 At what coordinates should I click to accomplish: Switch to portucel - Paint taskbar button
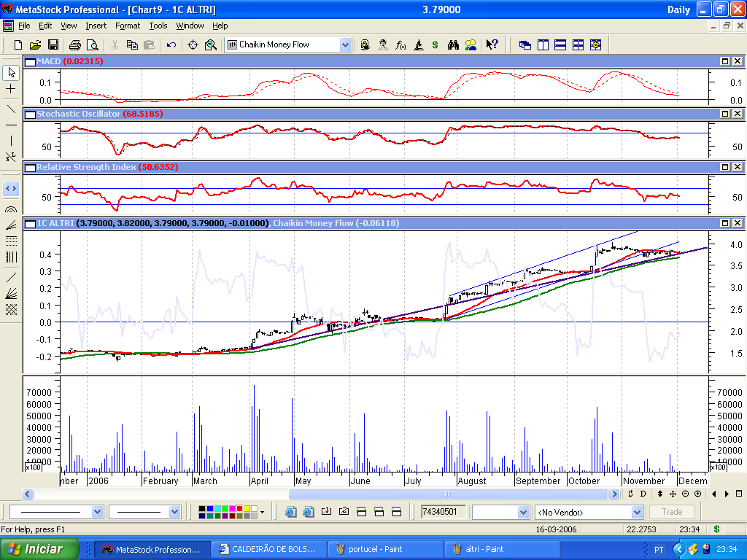pyautogui.click(x=385, y=550)
